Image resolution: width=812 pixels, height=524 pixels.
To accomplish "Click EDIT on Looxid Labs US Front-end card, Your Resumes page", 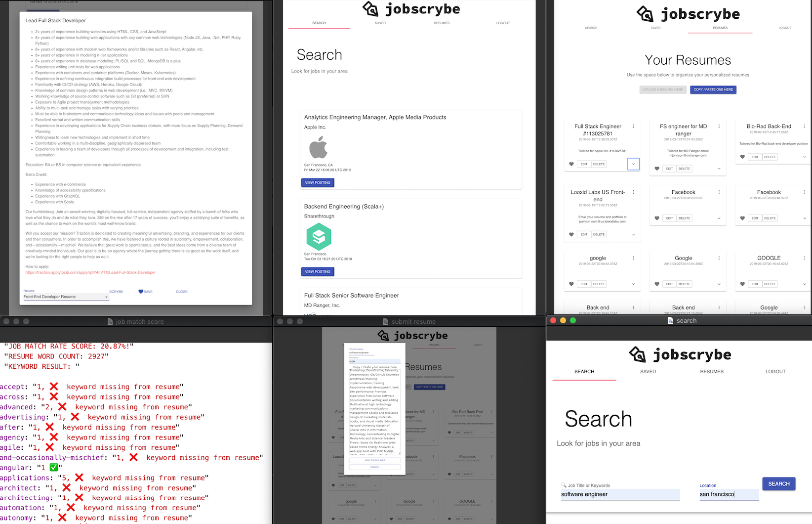I will coord(584,234).
